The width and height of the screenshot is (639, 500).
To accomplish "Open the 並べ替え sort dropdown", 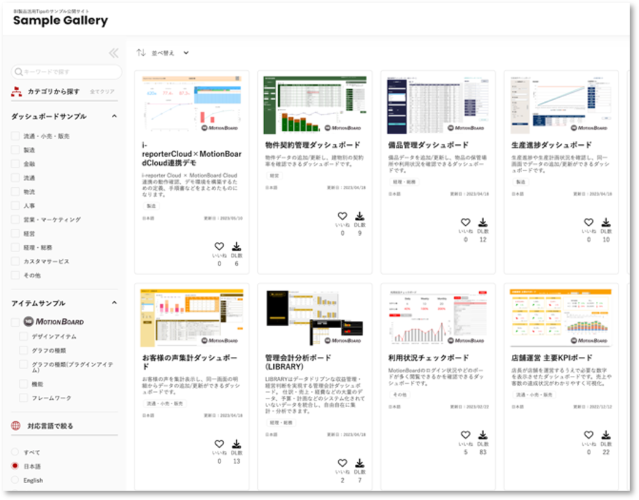I will [x=169, y=53].
